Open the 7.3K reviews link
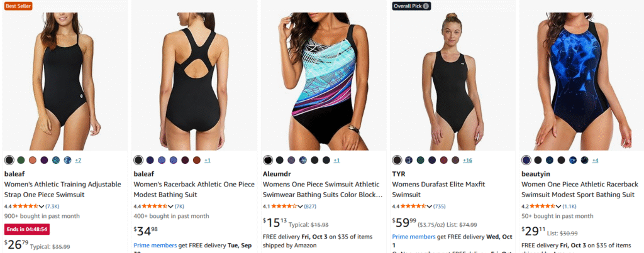 pyautogui.click(x=52, y=206)
